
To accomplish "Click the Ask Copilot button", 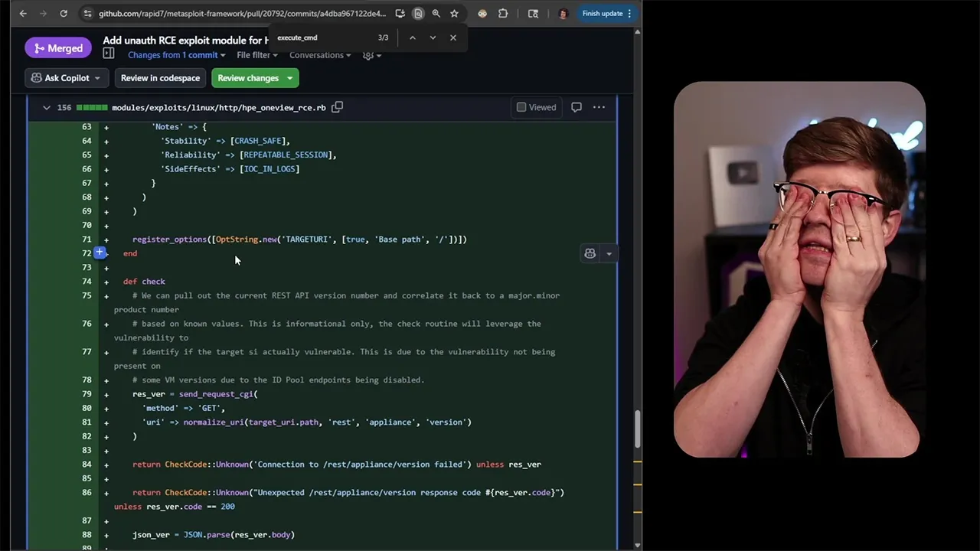I will pyautogui.click(x=60, y=78).
